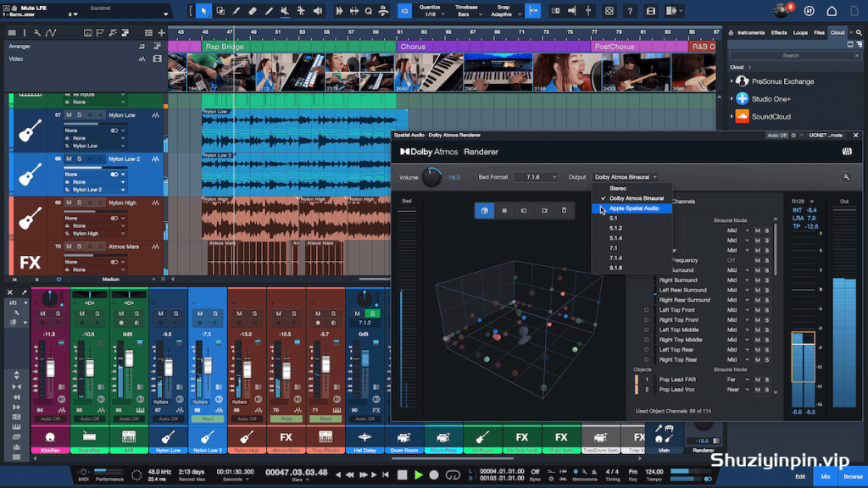Click the SoundCloud icon
The width and height of the screenshot is (868, 488).
point(743,117)
